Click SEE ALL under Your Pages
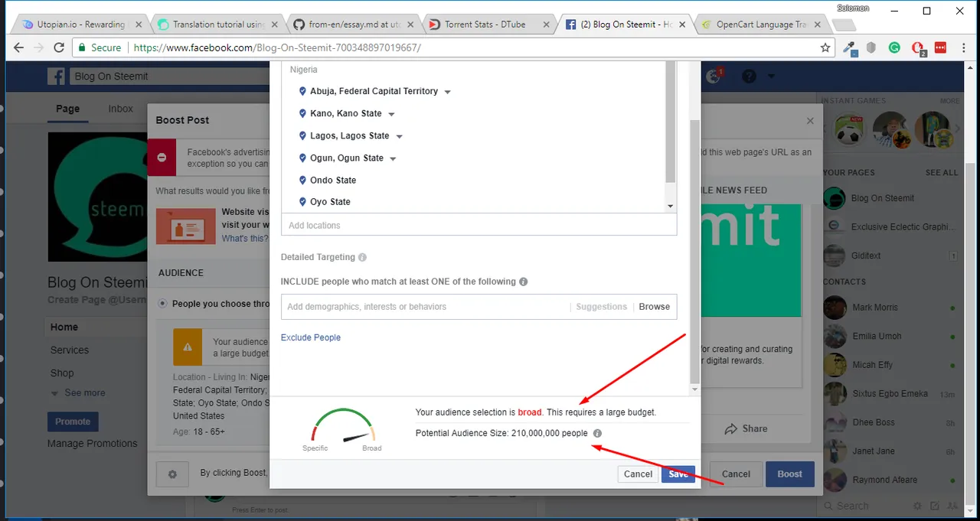 click(942, 173)
